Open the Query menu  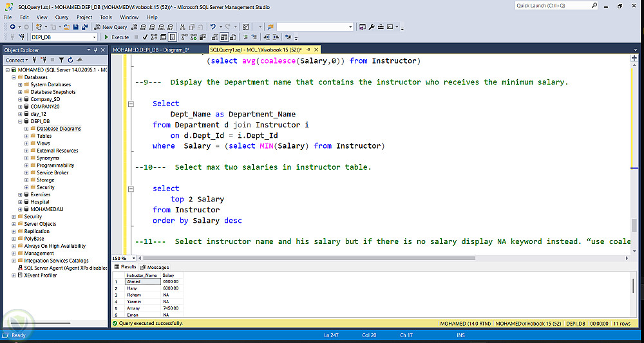[62, 17]
